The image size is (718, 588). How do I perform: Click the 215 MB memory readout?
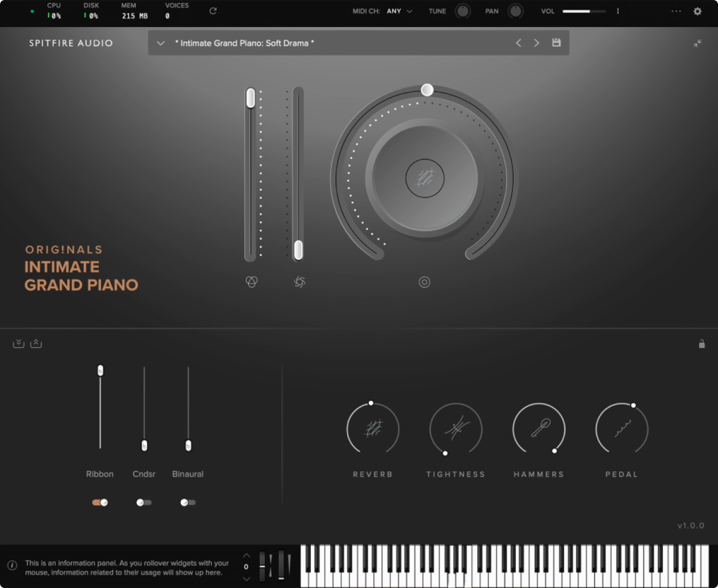point(135,16)
